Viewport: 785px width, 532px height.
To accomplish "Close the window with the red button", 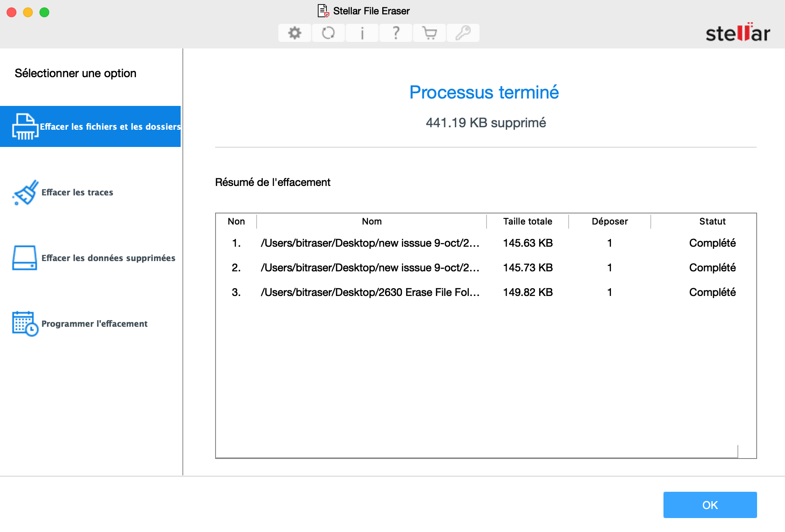I will (11, 12).
